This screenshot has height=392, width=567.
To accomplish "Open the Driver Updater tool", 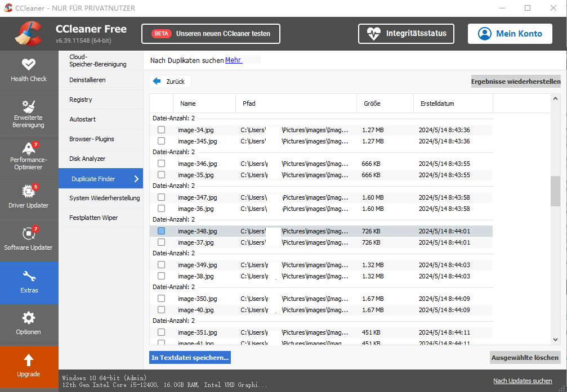I will click(x=29, y=198).
